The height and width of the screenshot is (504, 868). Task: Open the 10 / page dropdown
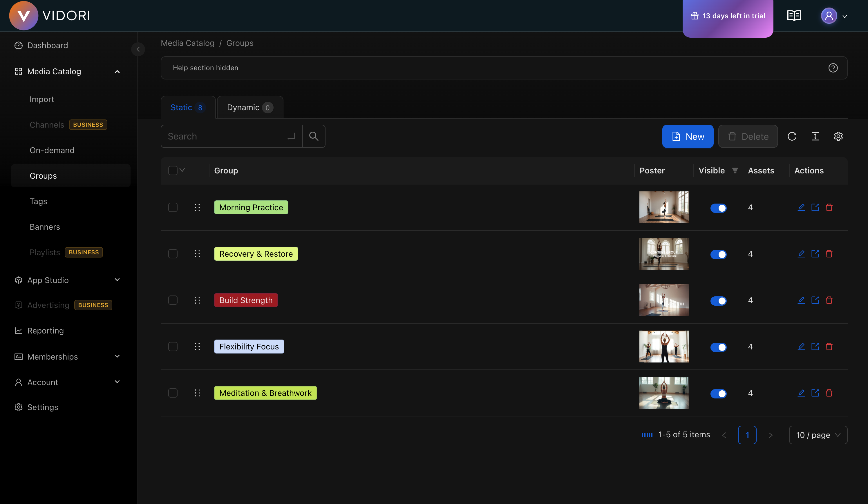[x=818, y=435]
